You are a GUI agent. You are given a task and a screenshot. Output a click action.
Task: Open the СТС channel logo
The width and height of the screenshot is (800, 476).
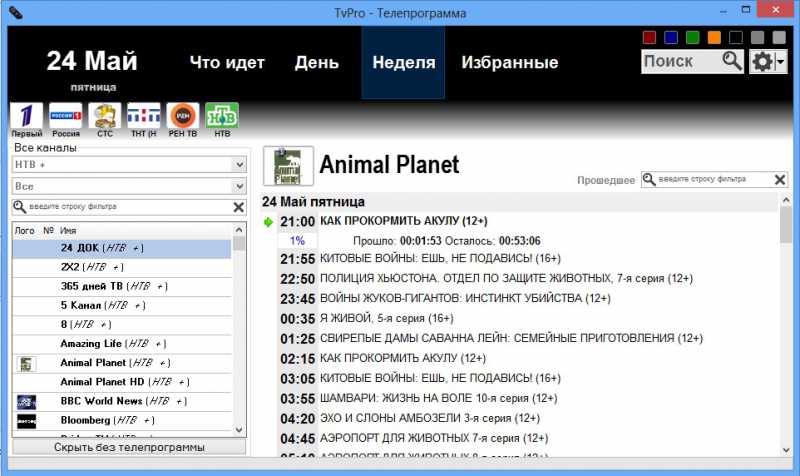(x=105, y=115)
